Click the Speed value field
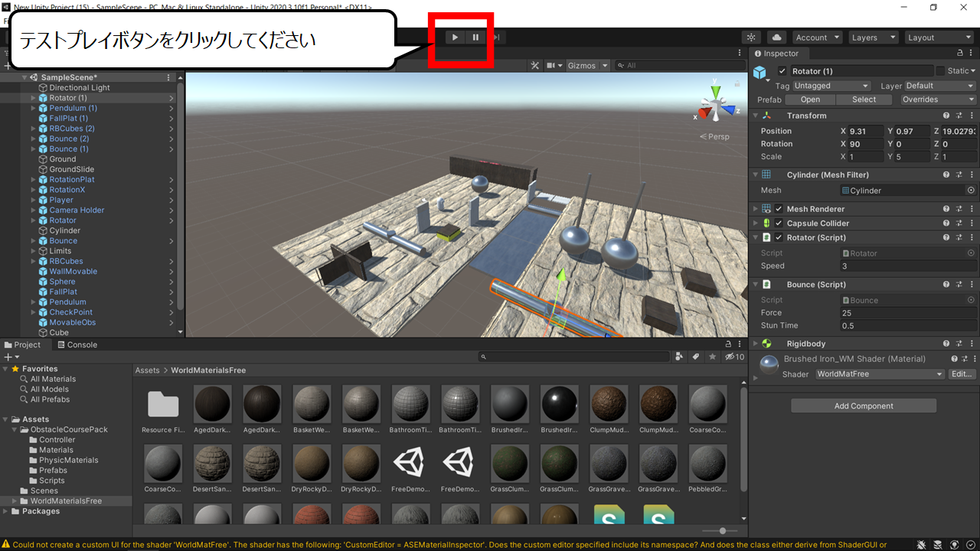 point(908,266)
